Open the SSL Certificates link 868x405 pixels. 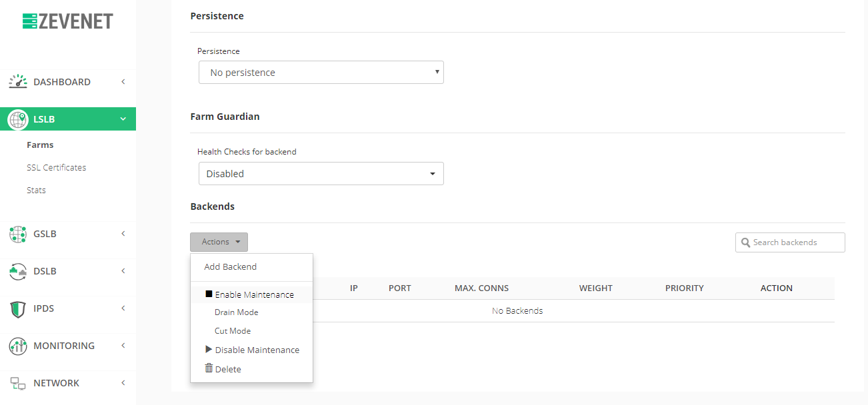point(57,167)
